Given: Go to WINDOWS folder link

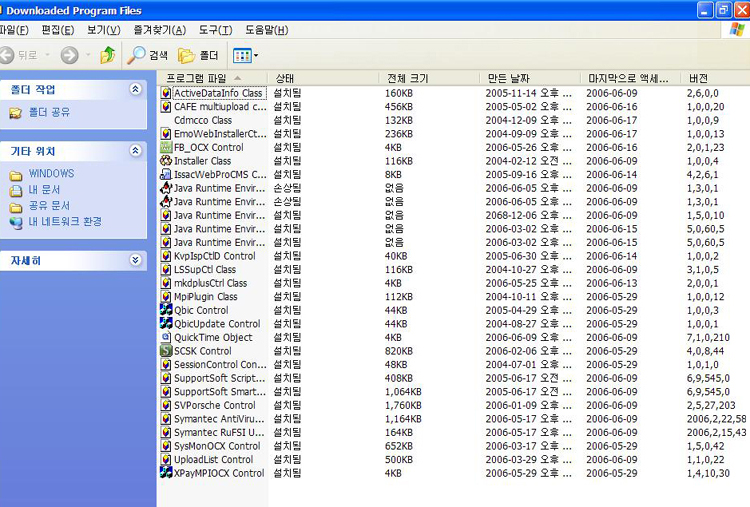Looking at the screenshot, I should tap(51, 173).
